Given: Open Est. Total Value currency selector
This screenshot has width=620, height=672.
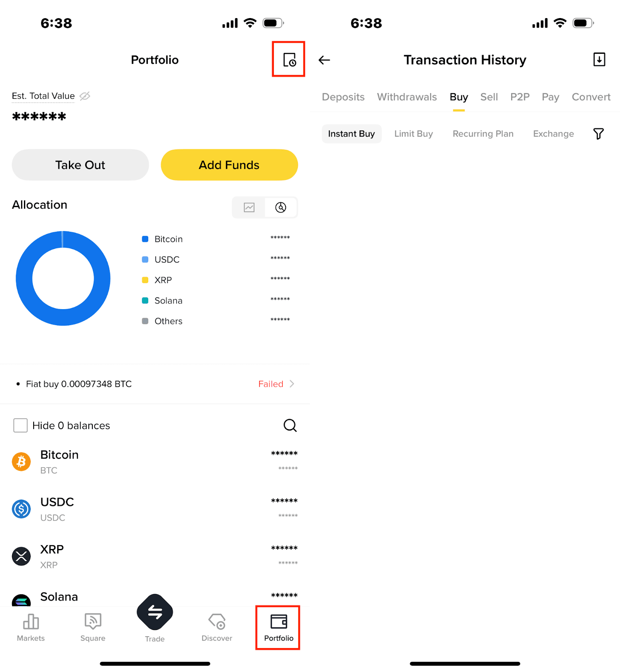Looking at the screenshot, I should [43, 96].
